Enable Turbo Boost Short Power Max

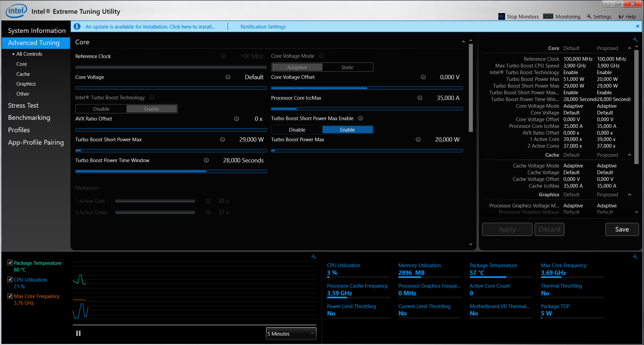(347, 130)
